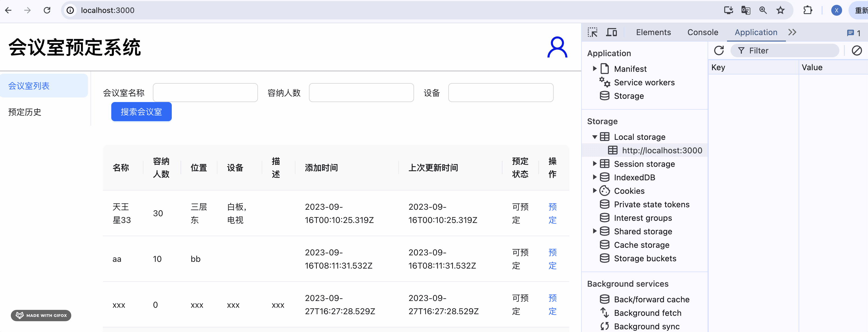The width and height of the screenshot is (868, 332).
Task: Click the translate page icon
Action: (x=746, y=10)
